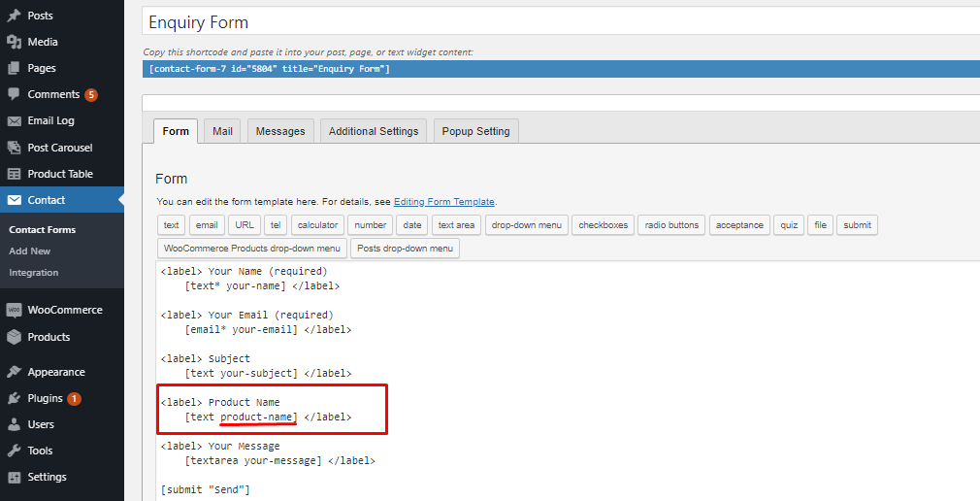Click the Email Log envelope icon

click(14, 121)
